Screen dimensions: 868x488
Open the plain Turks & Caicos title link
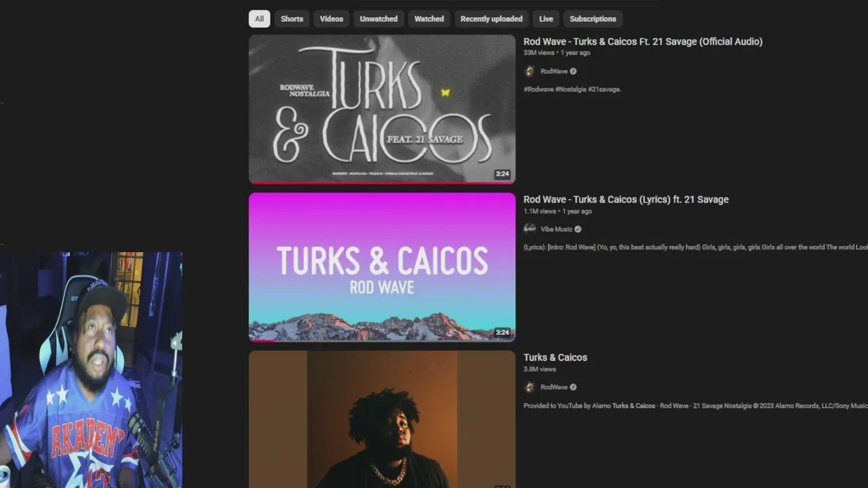(x=555, y=357)
